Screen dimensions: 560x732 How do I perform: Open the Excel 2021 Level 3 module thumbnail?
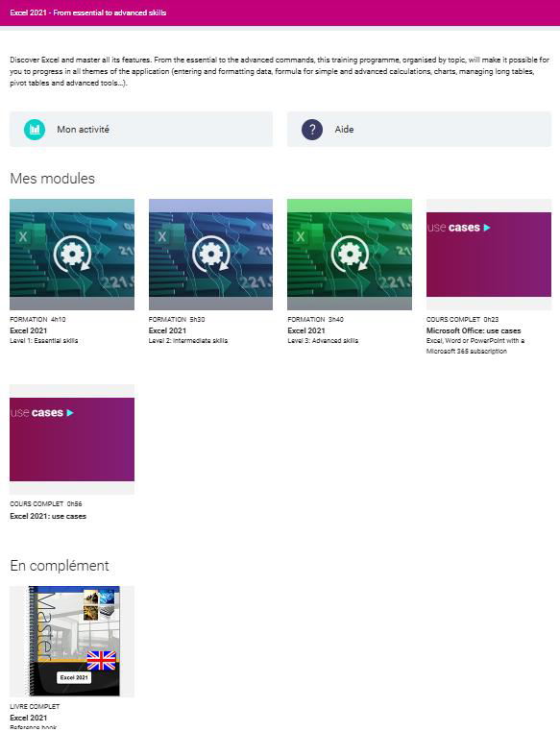350,255
